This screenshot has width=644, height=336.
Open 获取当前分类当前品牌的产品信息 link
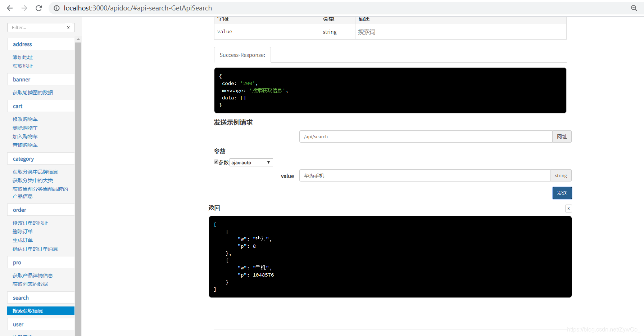coord(40,193)
